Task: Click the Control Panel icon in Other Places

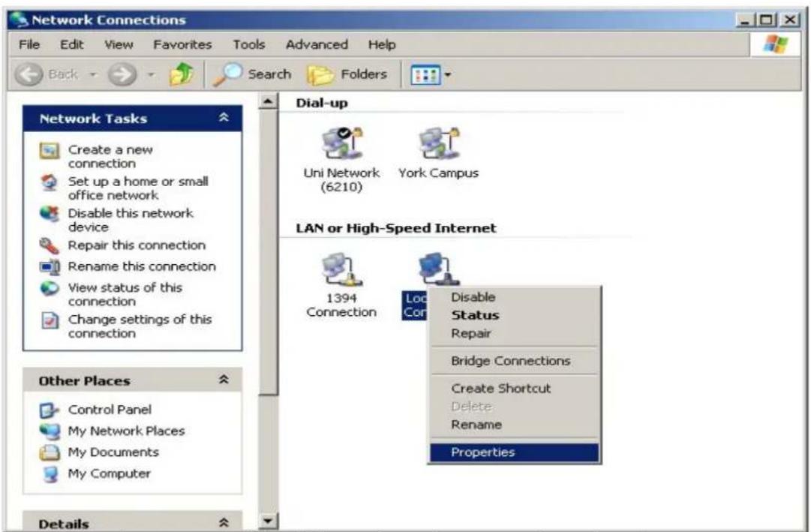Action: click(50, 410)
